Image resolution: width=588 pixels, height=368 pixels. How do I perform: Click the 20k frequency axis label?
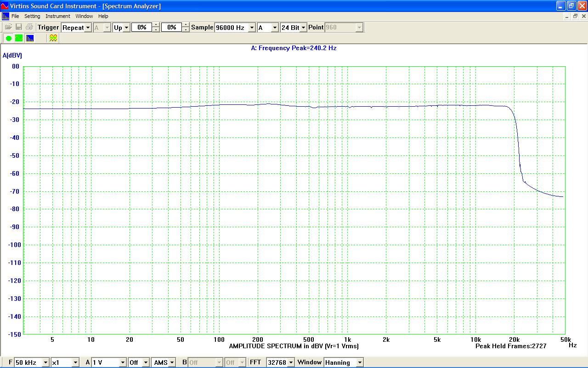click(x=514, y=339)
